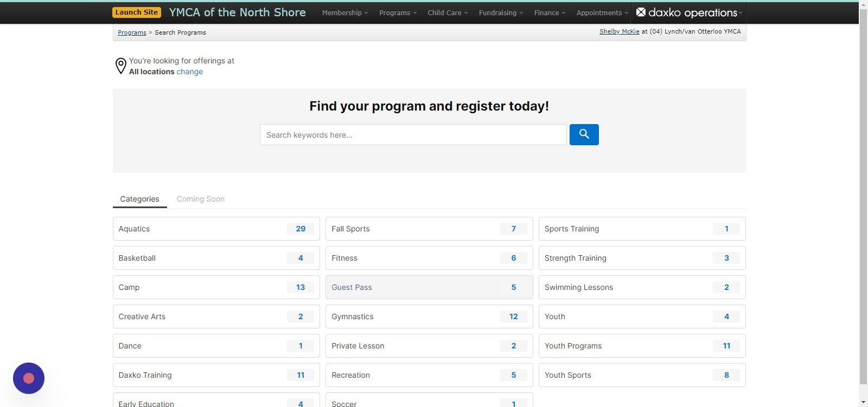Click the change location link

[189, 72]
